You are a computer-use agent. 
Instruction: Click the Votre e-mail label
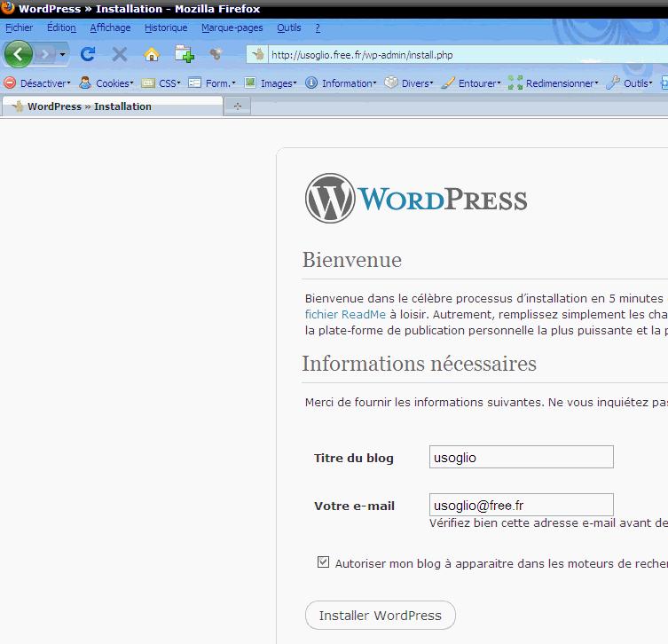(x=355, y=506)
